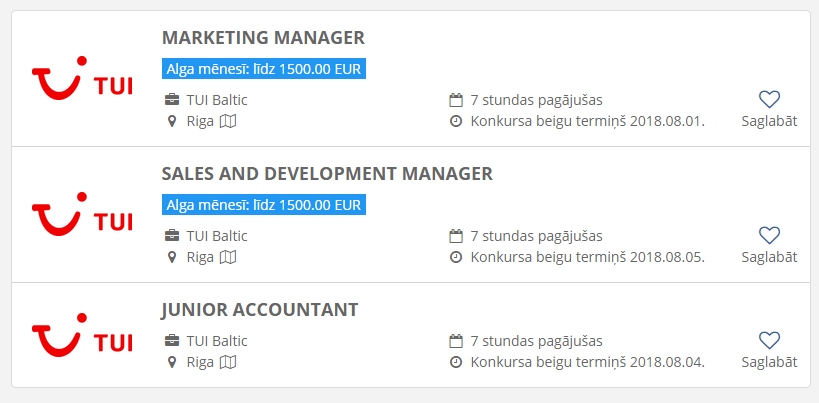Screen dimensions: 819x403
Task: Click map icon in Junior Accountant row
Action: pos(229,362)
